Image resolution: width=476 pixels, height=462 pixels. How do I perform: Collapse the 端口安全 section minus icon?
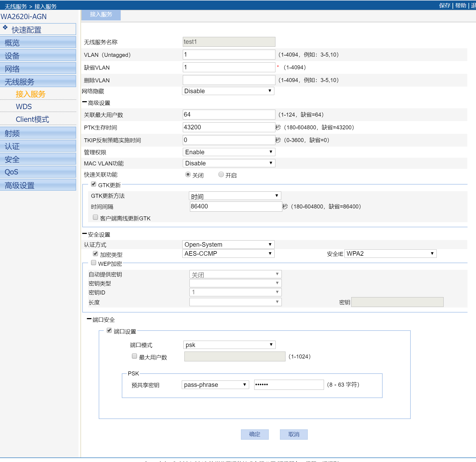coord(89,319)
